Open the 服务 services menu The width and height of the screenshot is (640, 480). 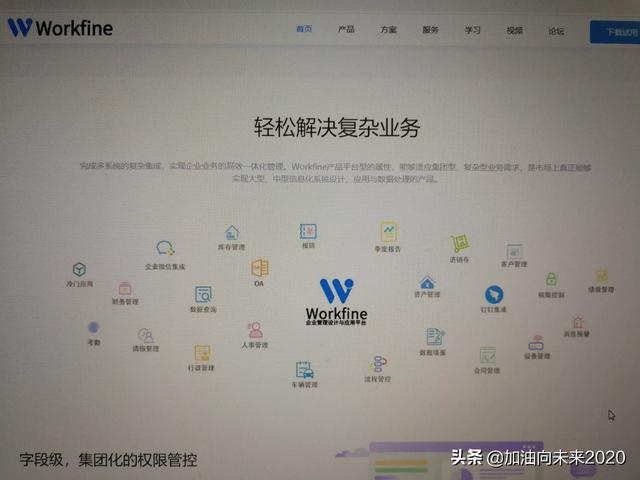[430, 30]
